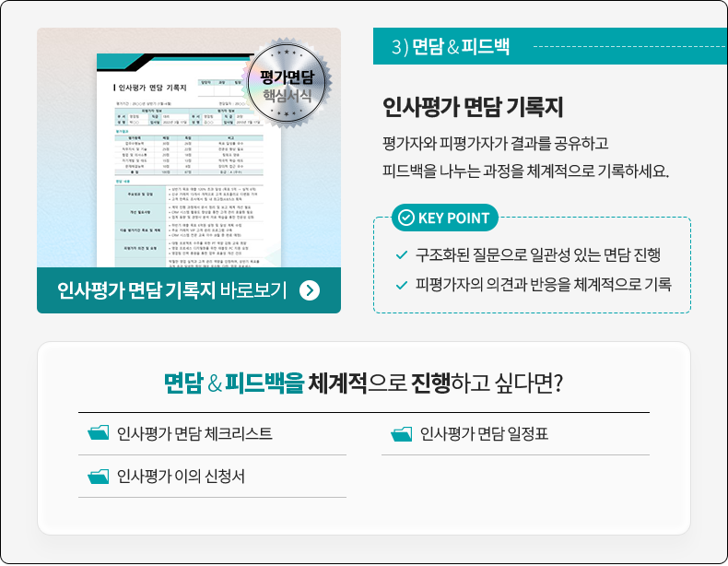Screen dimensions: 728x566
Task: Open 인사평가 면담 일정표 link
Action: tap(484, 433)
